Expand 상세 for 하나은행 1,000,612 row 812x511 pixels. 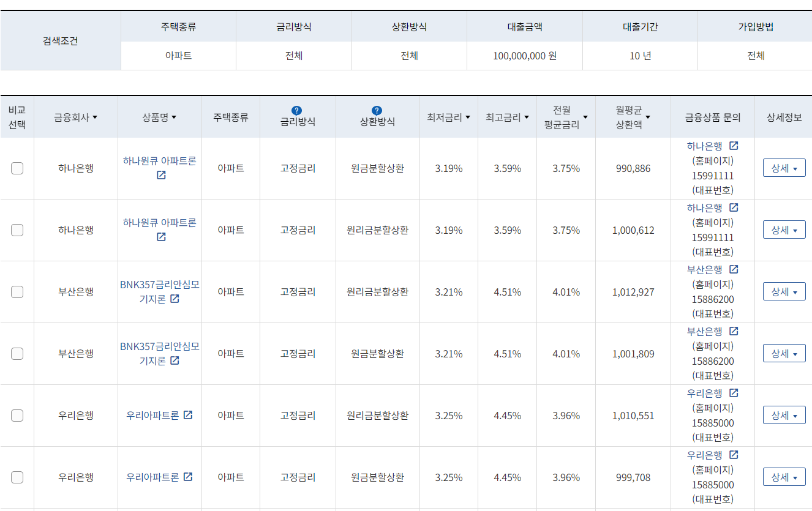coord(784,229)
